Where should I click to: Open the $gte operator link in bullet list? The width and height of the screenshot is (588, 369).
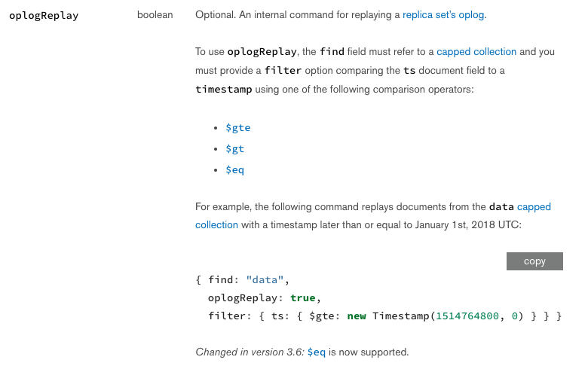click(237, 128)
